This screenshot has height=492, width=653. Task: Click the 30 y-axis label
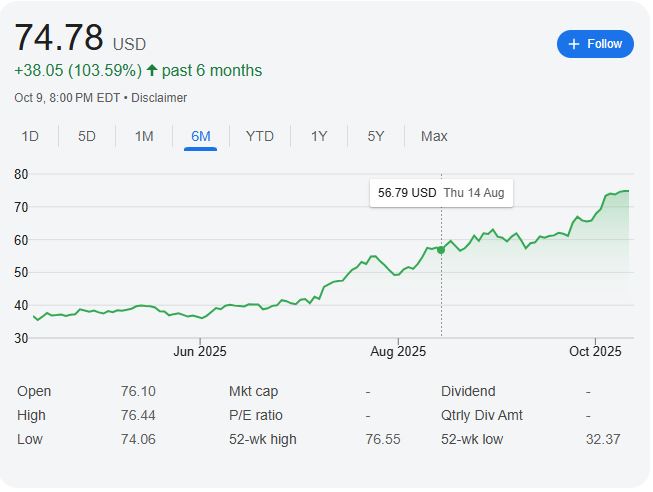tap(21, 338)
